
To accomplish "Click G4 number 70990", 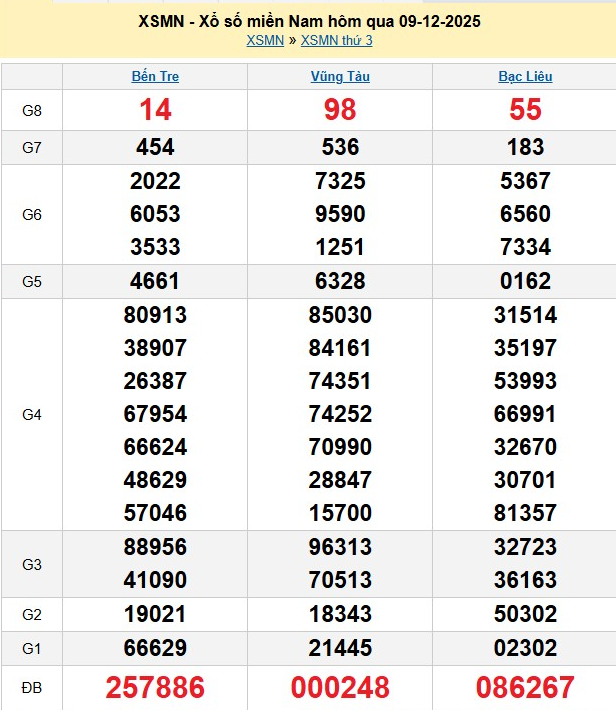I will (x=340, y=447).
